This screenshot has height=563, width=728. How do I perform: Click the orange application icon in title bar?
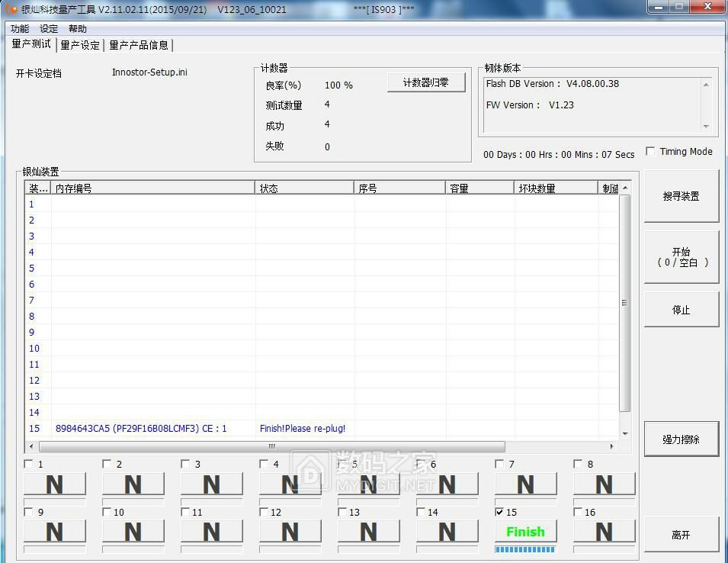(11, 9)
